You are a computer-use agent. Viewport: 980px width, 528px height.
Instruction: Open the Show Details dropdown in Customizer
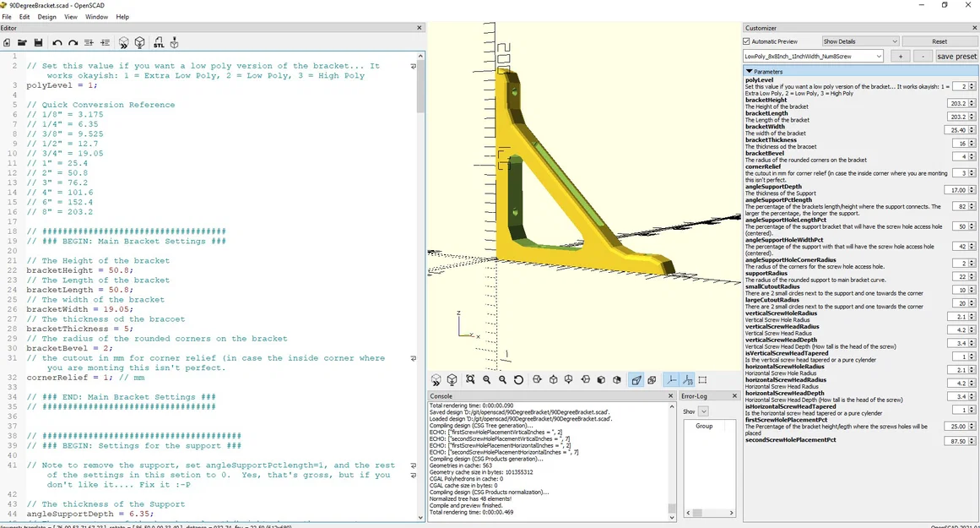pos(859,41)
